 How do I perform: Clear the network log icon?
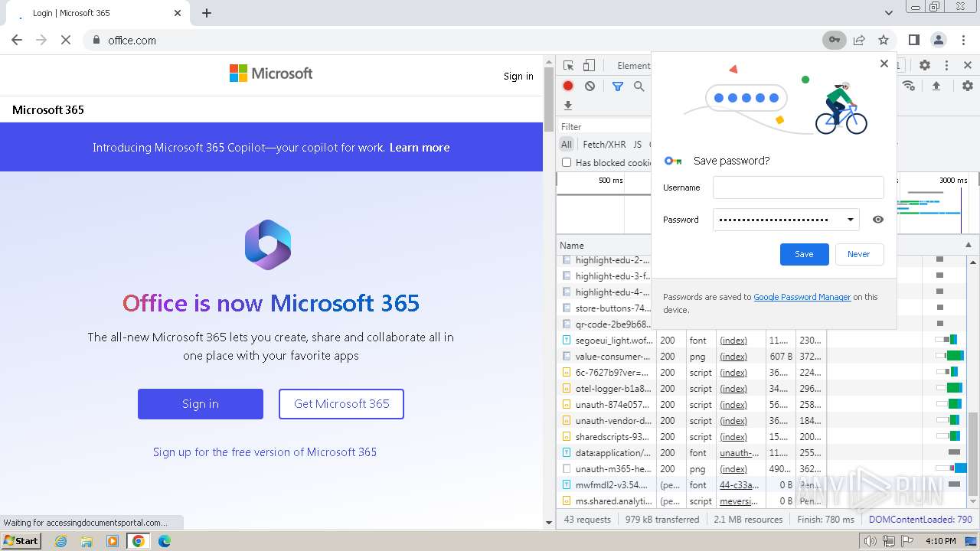click(x=590, y=86)
